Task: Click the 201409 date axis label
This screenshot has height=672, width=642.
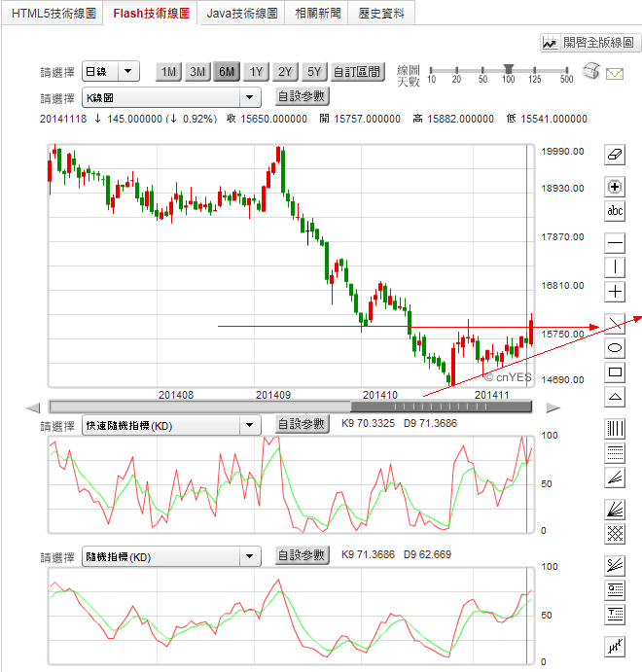Action: click(273, 395)
